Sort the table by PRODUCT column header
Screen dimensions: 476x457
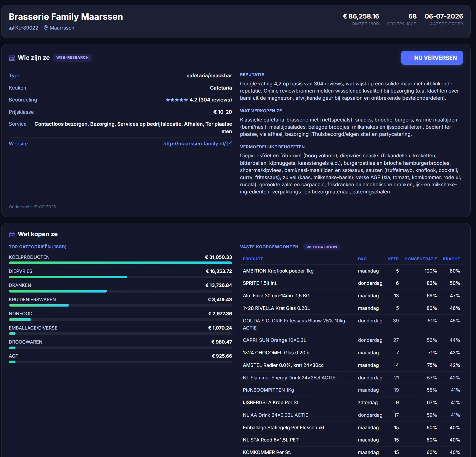click(x=253, y=259)
